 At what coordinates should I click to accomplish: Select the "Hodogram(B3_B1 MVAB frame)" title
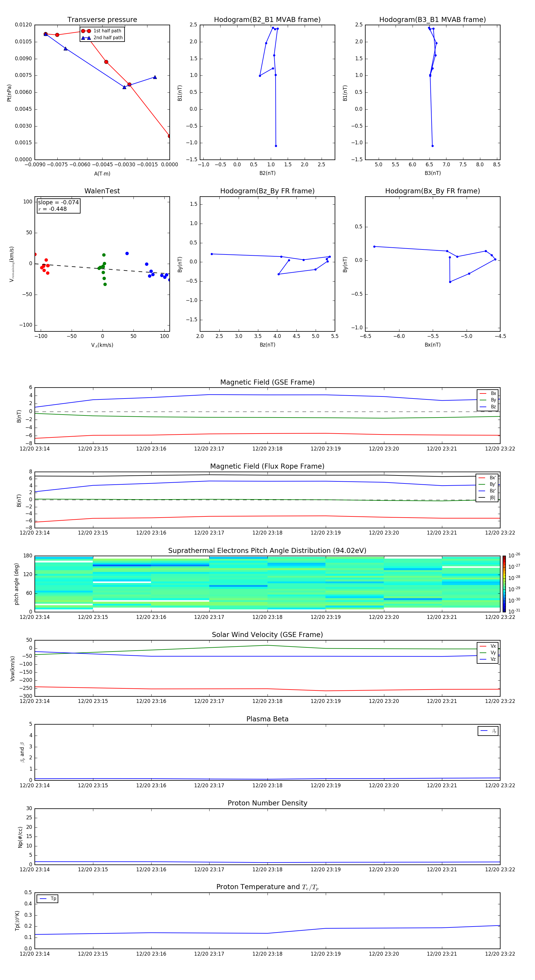432,20
